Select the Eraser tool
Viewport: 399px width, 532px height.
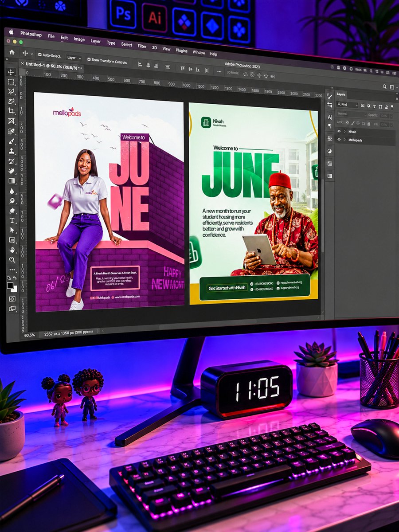[12, 171]
